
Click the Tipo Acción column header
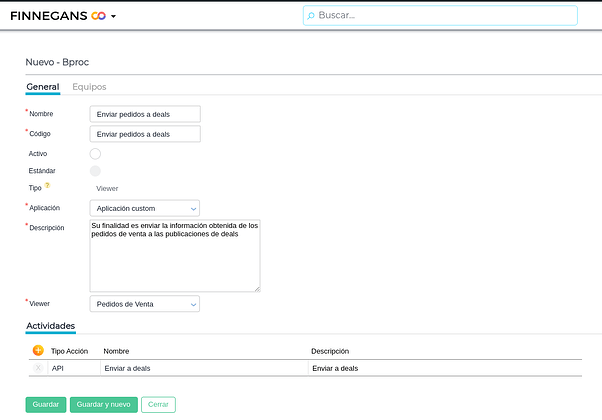tap(69, 351)
